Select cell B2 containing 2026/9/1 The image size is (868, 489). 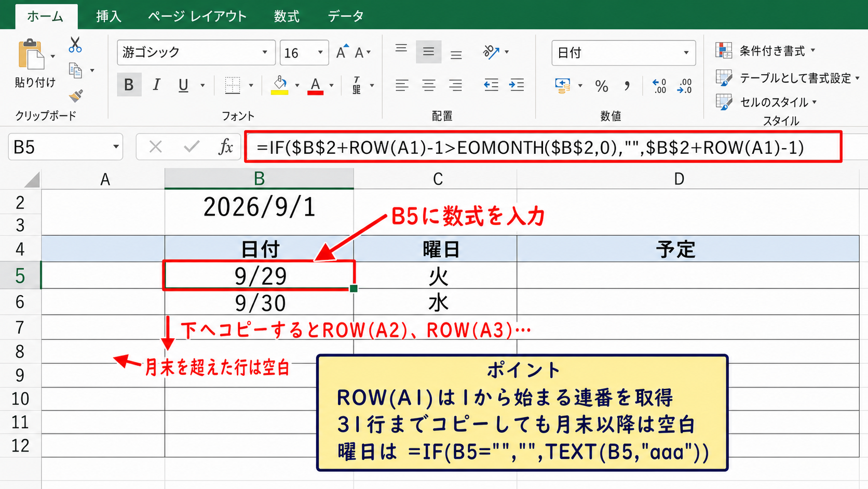tap(259, 207)
